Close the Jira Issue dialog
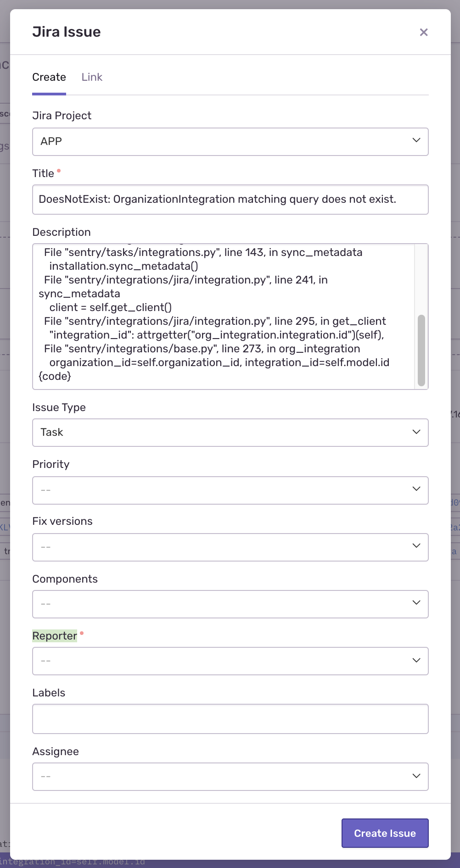Image resolution: width=460 pixels, height=868 pixels. [x=424, y=32]
